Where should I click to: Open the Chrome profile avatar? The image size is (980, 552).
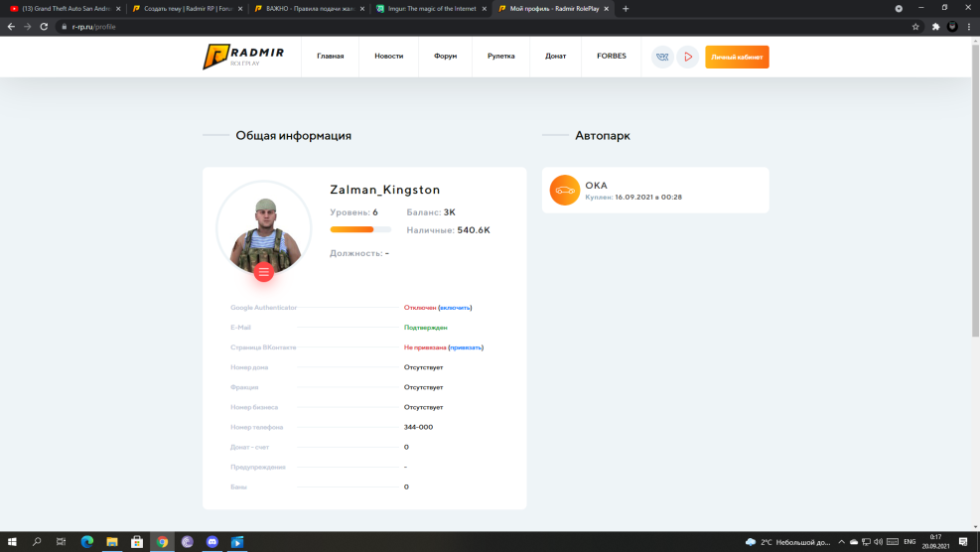click(x=952, y=27)
